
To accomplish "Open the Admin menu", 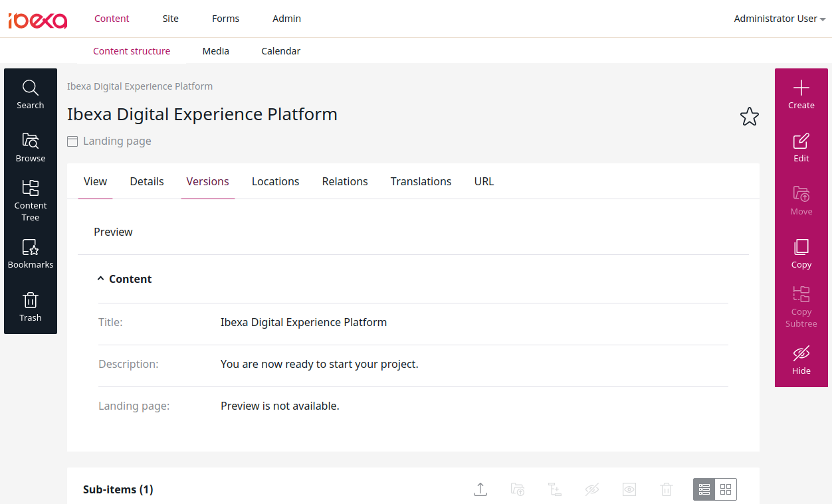I will (x=286, y=19).
